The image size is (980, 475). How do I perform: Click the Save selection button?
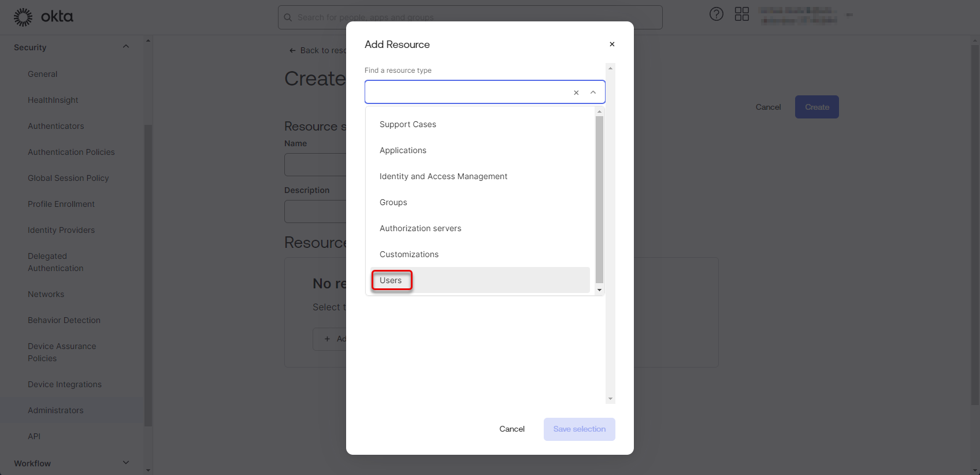[x=579, y=429]
